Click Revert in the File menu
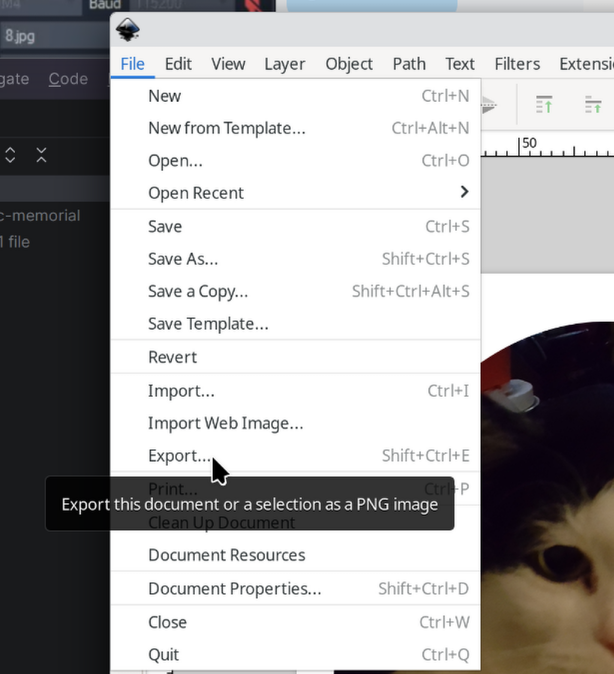This screenshot has width=614, height=674. 295,357
